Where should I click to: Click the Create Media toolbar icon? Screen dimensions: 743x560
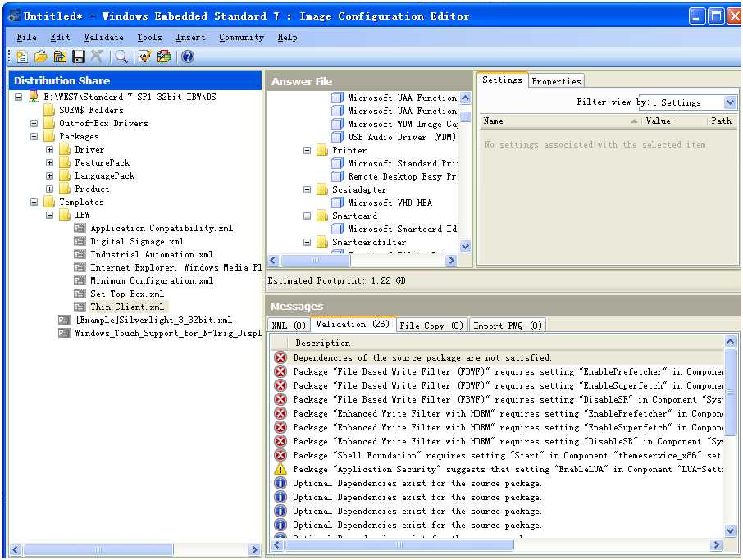click(x=164, y=57)
